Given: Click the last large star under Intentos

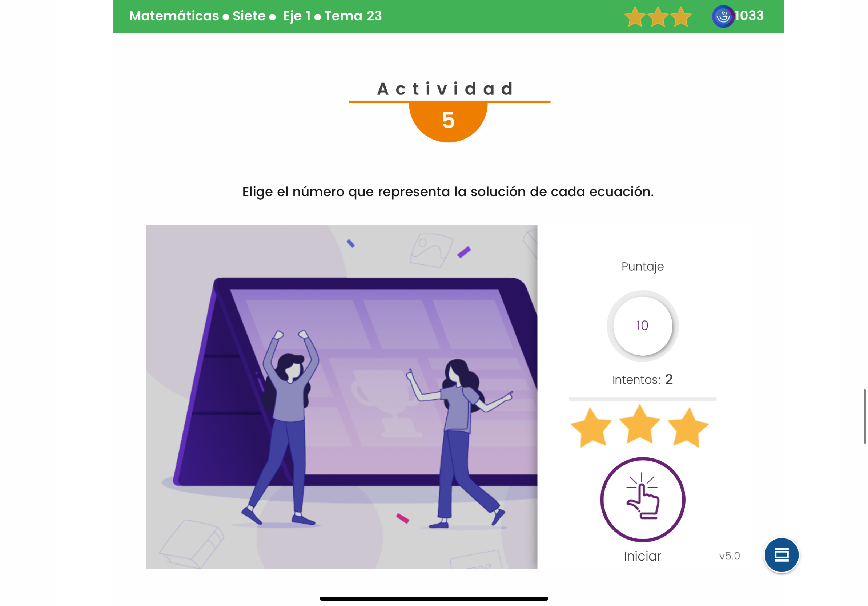Looking at the screenshot, I should (x=688, y=427).
